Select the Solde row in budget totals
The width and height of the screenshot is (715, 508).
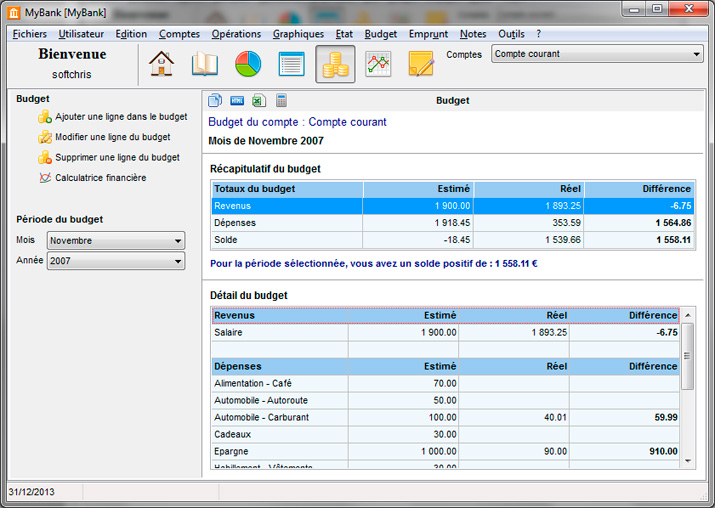pyautogui.click(x=453, y=240)
